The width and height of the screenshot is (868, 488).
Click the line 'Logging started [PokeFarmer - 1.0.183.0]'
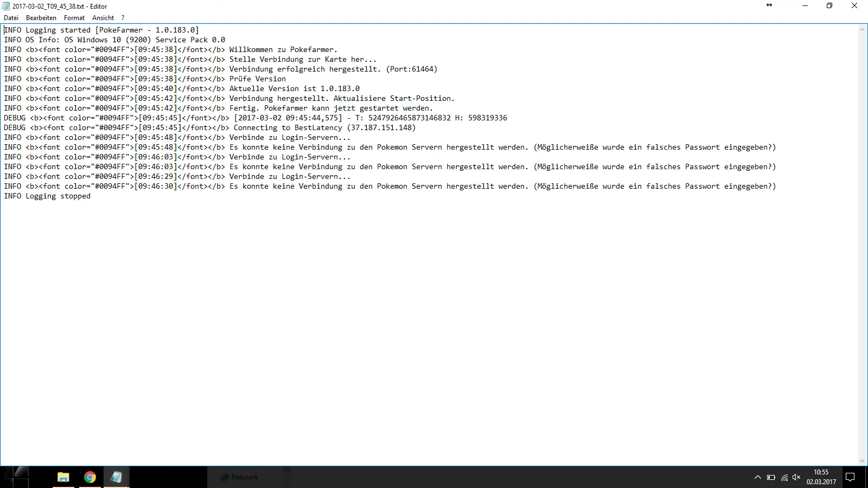coord(101,30)
